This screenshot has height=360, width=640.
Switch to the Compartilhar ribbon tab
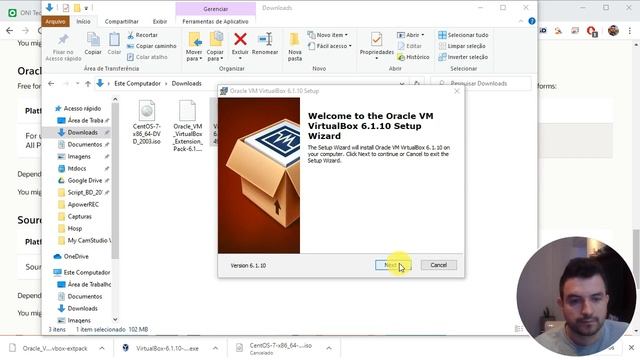point(122,21)
